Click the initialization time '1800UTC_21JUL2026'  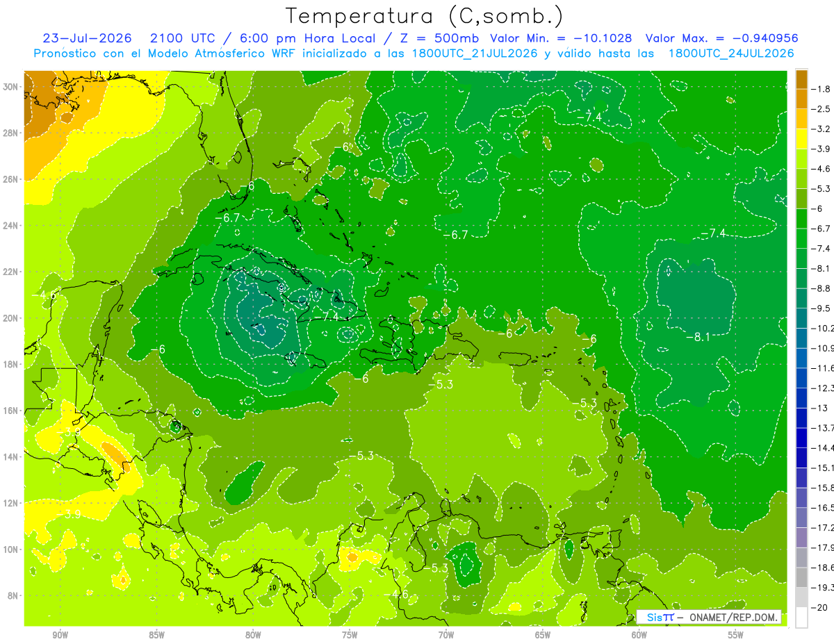point(475,53)
